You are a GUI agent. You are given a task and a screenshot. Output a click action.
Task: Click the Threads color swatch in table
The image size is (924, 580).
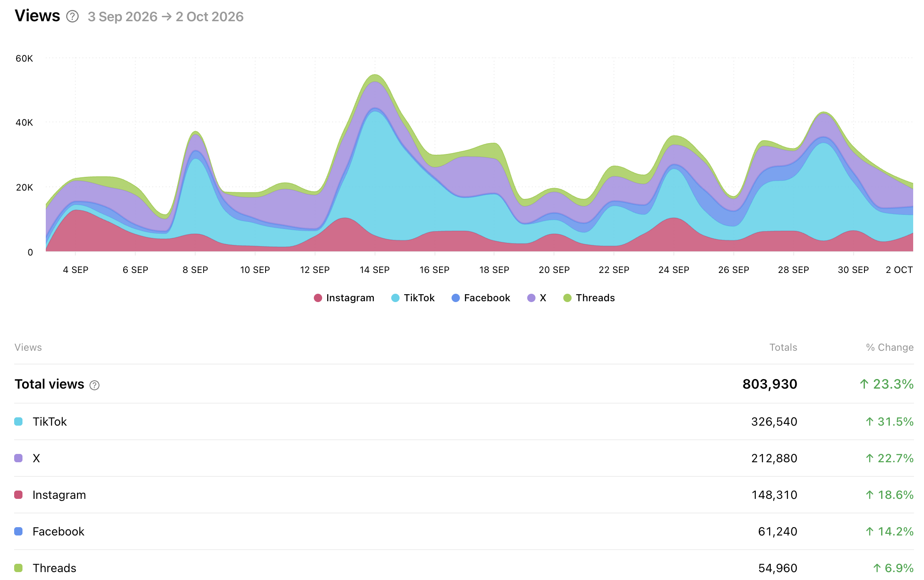pos(18,568)
